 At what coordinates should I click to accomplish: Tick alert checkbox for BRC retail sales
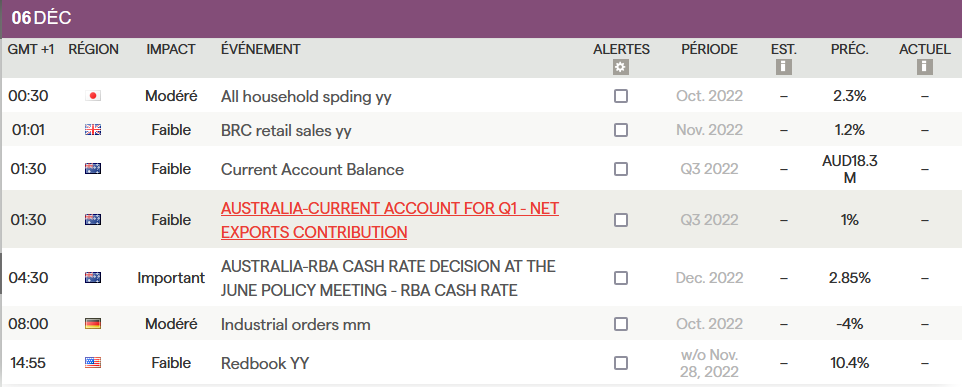(621, 130)
